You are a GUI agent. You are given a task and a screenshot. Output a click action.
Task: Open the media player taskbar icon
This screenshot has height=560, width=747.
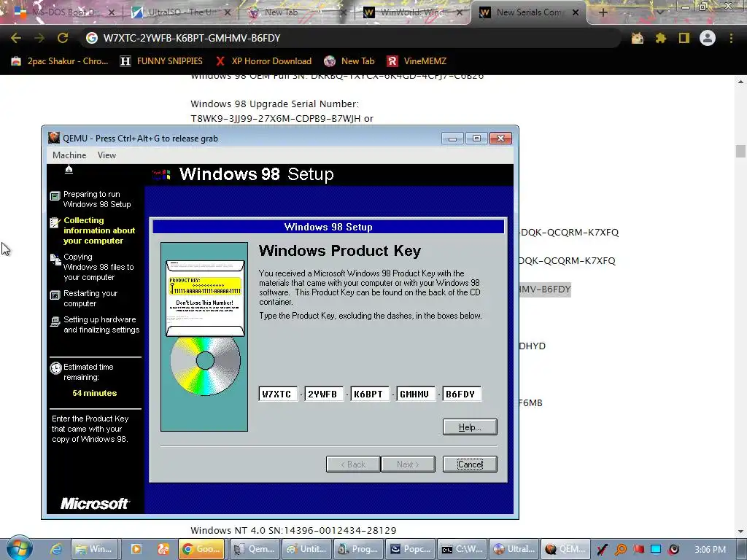point(136,549)
